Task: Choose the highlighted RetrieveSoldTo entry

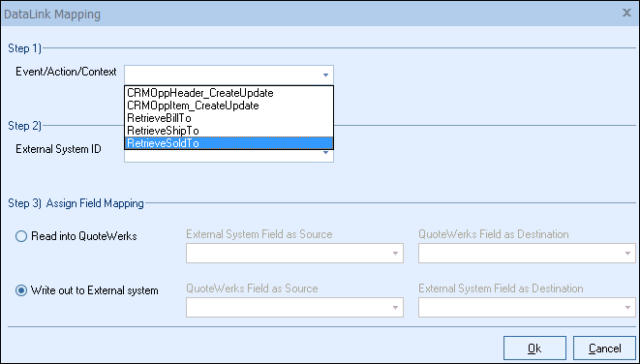Action: point(229,143)
